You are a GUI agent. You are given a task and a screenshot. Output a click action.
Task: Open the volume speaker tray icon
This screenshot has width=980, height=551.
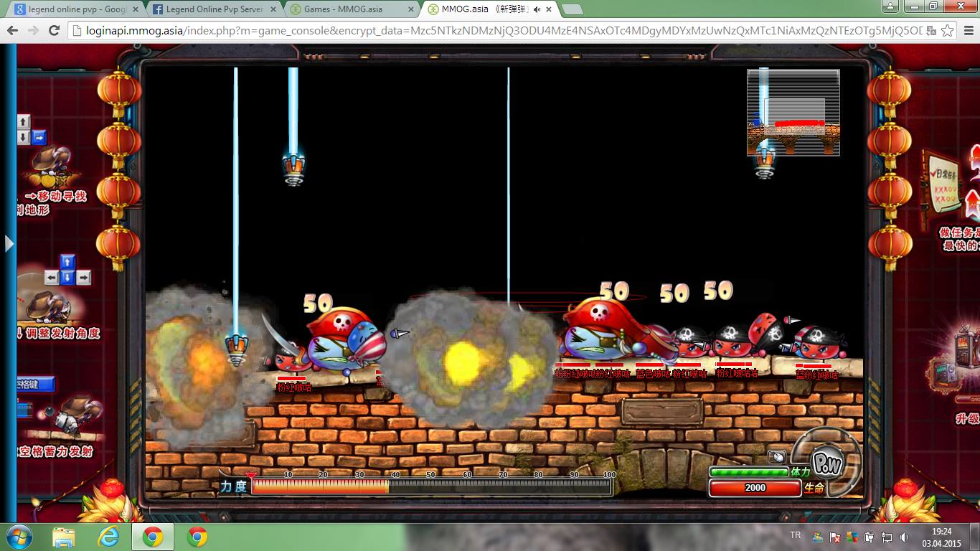[904, 537]
